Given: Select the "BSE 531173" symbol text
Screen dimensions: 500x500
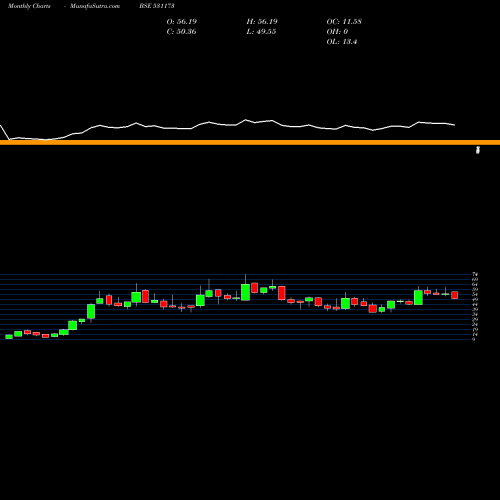Looking at the screenshot, I should click(157, 6).
